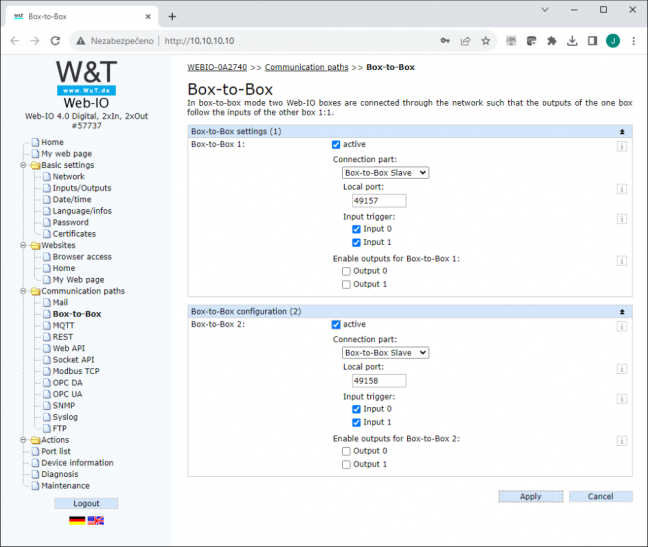The height and width of the screenshot is (547, 648).
Task: Follow WEBIO-0A2740 breadcrumb link
Action: click(x=217, y=67)
